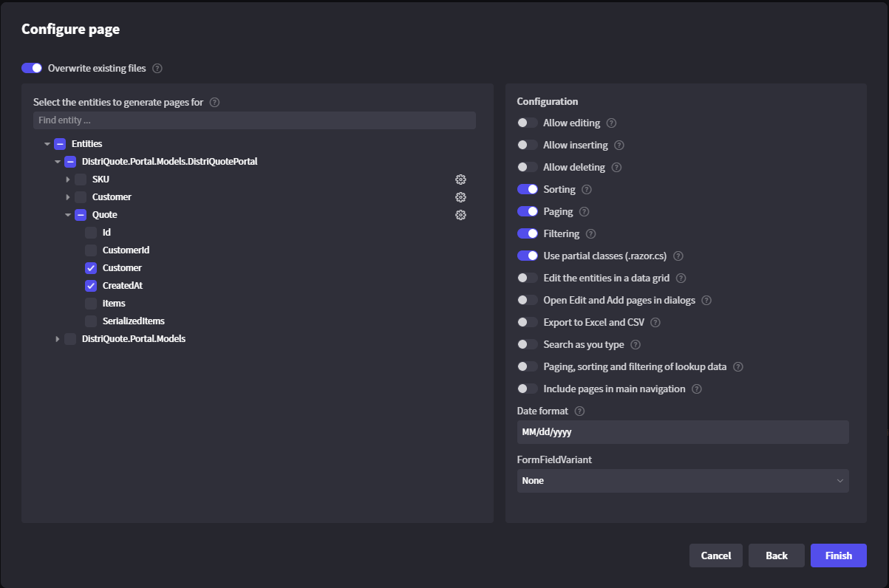Enable Search as you type toggle
Screen dimensions: 889x588
coord(528,344)
